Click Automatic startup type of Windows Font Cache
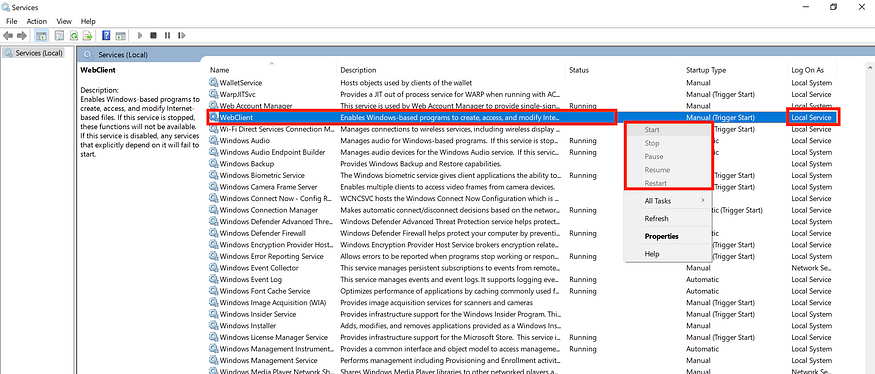This screenshot has height=374, width=875. (x=703, y=291)
